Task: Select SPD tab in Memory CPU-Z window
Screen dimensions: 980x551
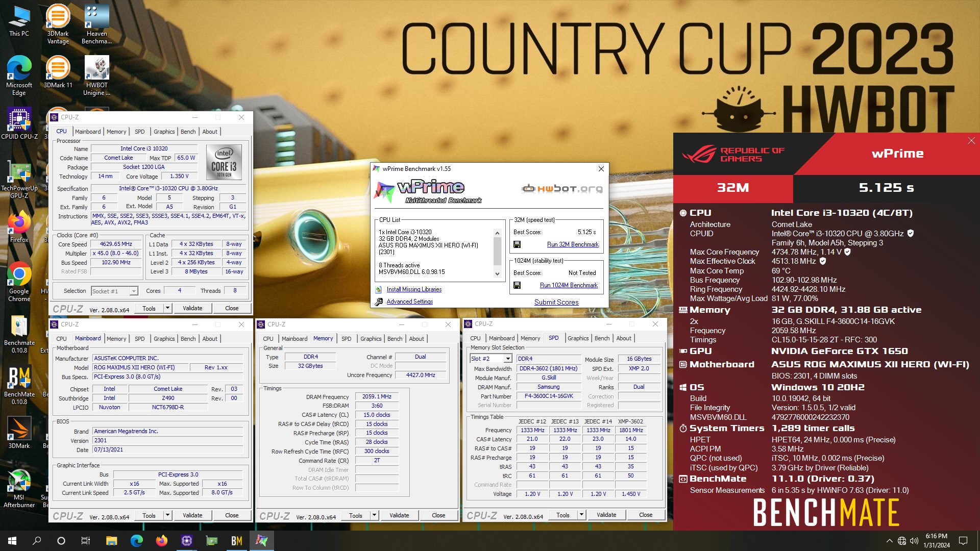Action: pos(347,339)
